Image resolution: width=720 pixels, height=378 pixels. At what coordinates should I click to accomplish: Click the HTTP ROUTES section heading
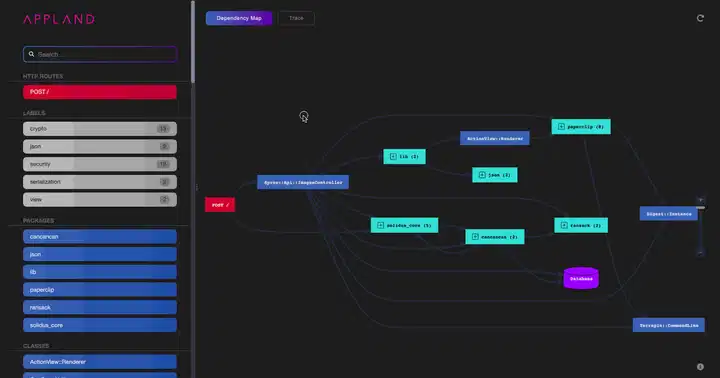[x=43, y=76]
